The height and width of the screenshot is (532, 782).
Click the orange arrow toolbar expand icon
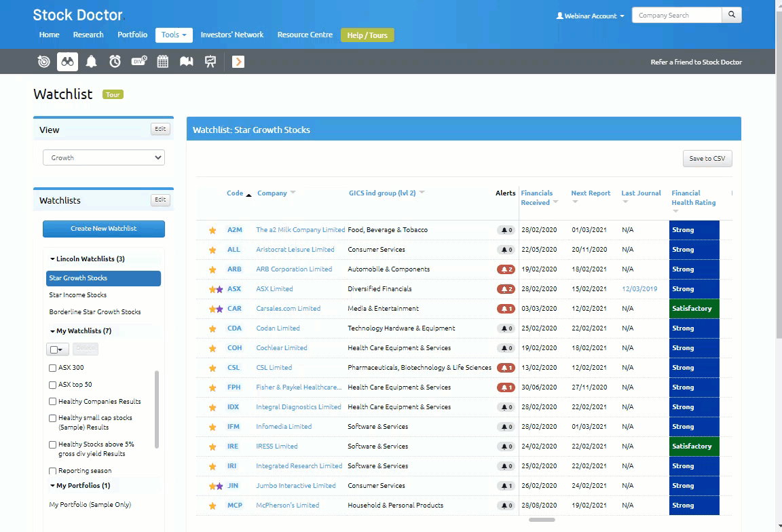pyautogui.click(x=238, y=61)
